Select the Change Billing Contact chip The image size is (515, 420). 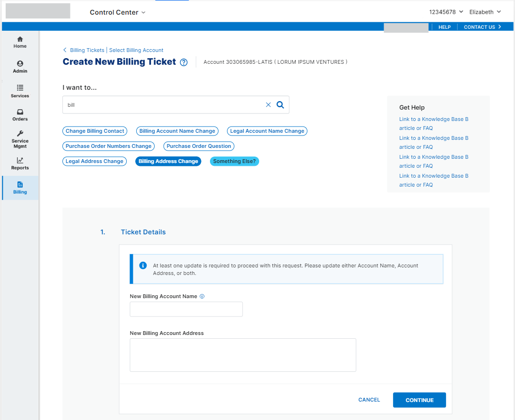coord(95,131)
